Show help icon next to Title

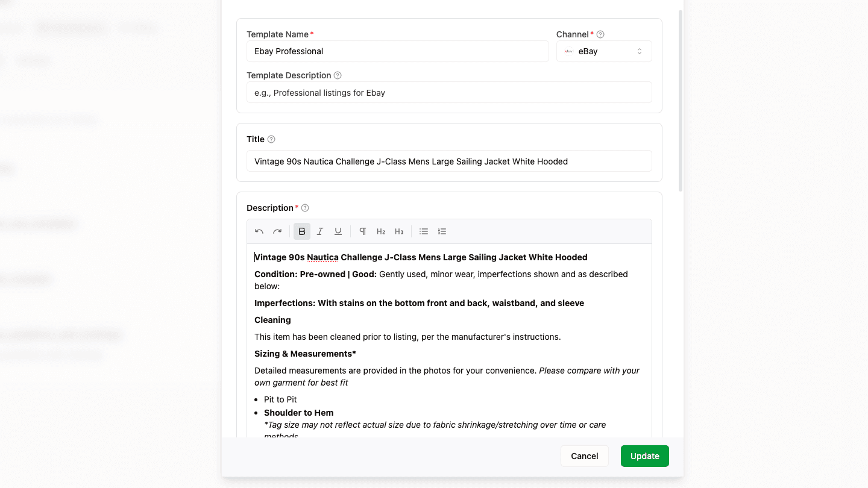tap(271, 139)
